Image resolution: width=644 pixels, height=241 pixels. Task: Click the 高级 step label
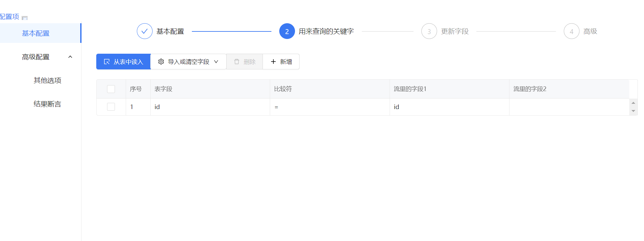[590, 31]
